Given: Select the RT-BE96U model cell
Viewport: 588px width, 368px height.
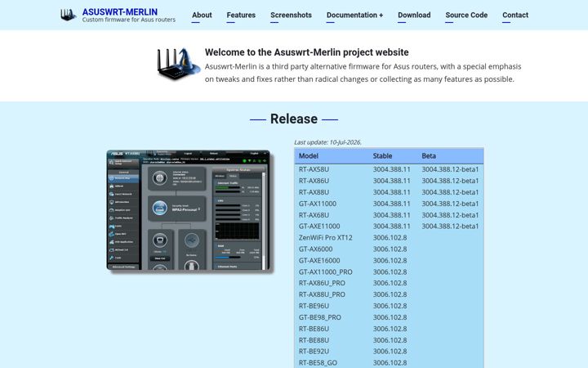Looking at the screenshot, I should click(314, 306).
